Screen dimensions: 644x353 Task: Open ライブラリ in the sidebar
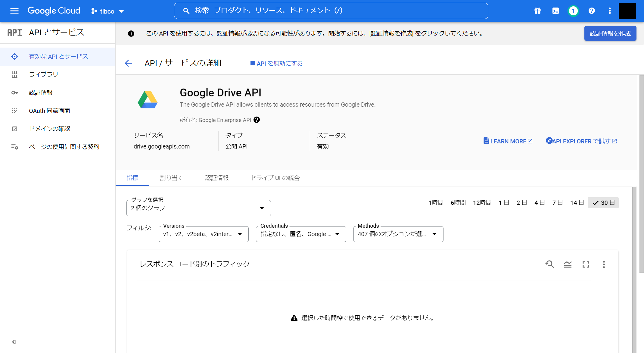pos(58,74)
